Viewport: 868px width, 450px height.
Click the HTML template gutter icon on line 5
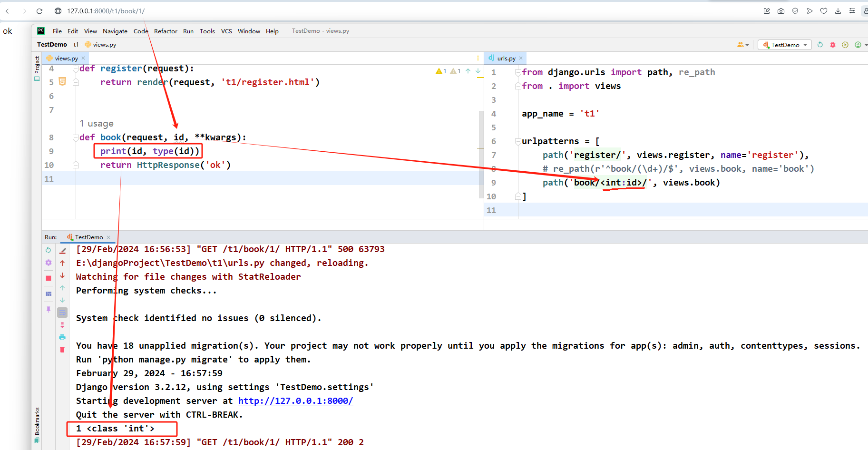(x=62, y=81)
